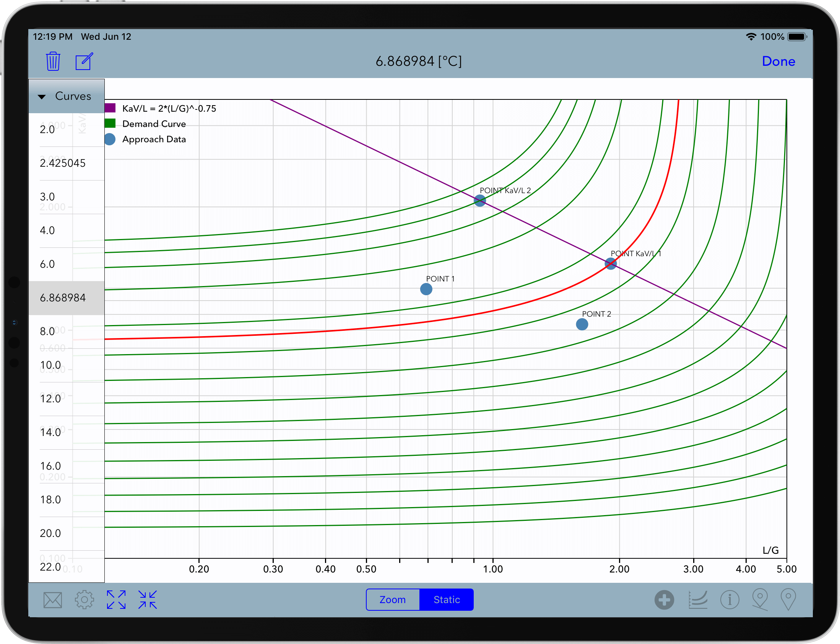Expand the Curves dropdown arrow
This screenshot has height=644, width=840.
pyautogui.click(x=42, y=96)
